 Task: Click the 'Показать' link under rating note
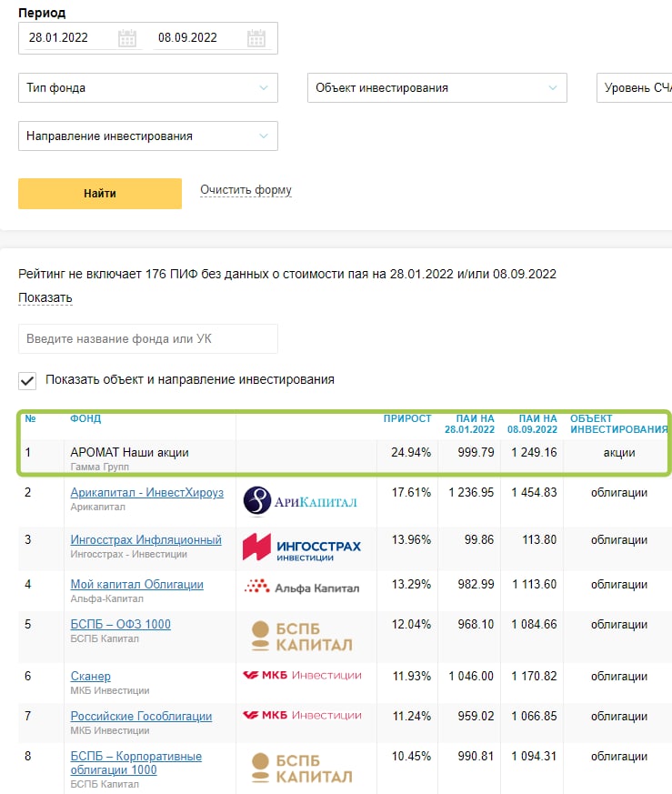45,298
